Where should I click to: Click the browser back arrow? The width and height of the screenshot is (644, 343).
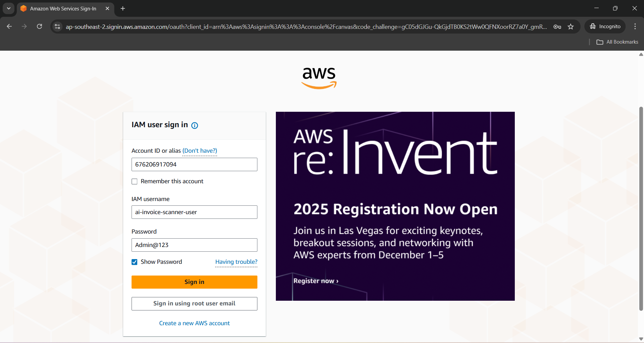(x=9, y=27)
